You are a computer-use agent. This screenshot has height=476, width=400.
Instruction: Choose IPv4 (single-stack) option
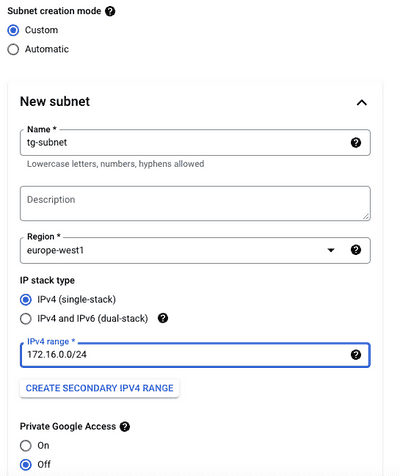click(26, 300)
